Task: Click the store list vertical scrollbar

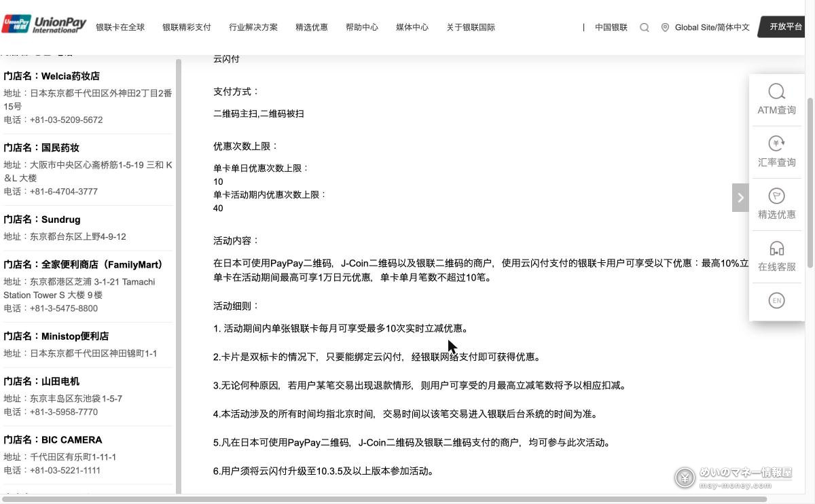Action: tap(179, 276)
